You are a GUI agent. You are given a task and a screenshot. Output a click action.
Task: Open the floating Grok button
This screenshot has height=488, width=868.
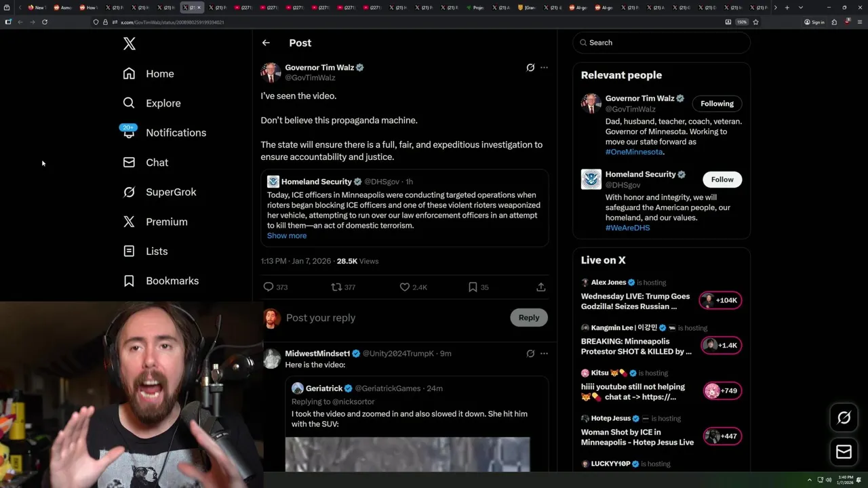pyautogui.click(x=844, y=418)
